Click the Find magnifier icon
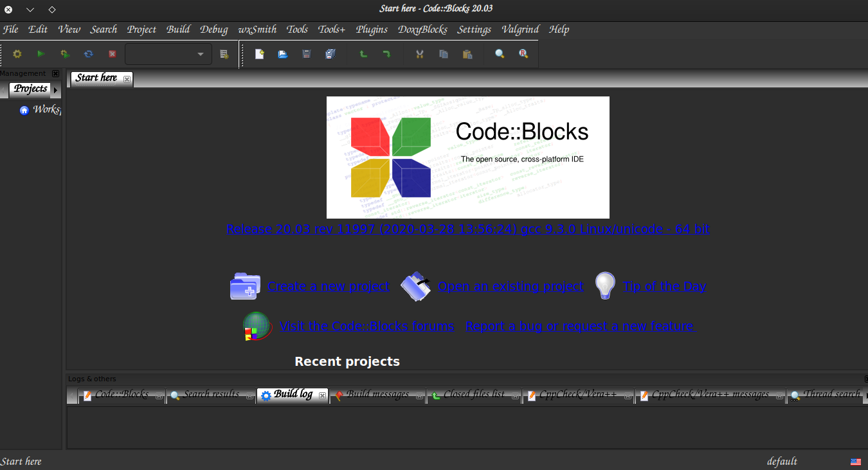Image resolution: width=868 pixels, height=470 pixels. pyautogui.click(x=500, y=55)
